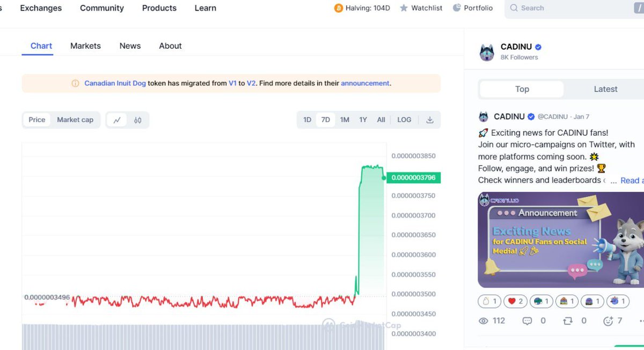644x350 pixels.
Task: Switch to the Chart tab
Action: pyautogui.click(x=41, y=46)
